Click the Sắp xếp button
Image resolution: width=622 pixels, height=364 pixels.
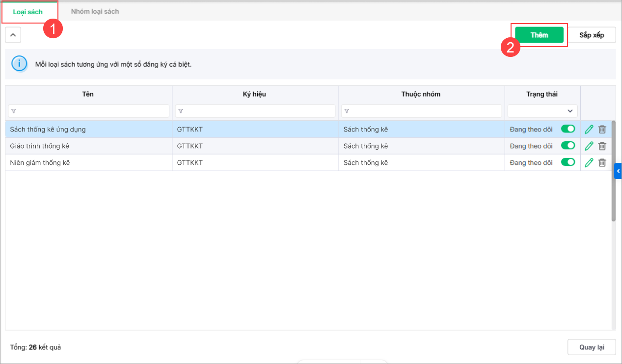coord(592,35)
